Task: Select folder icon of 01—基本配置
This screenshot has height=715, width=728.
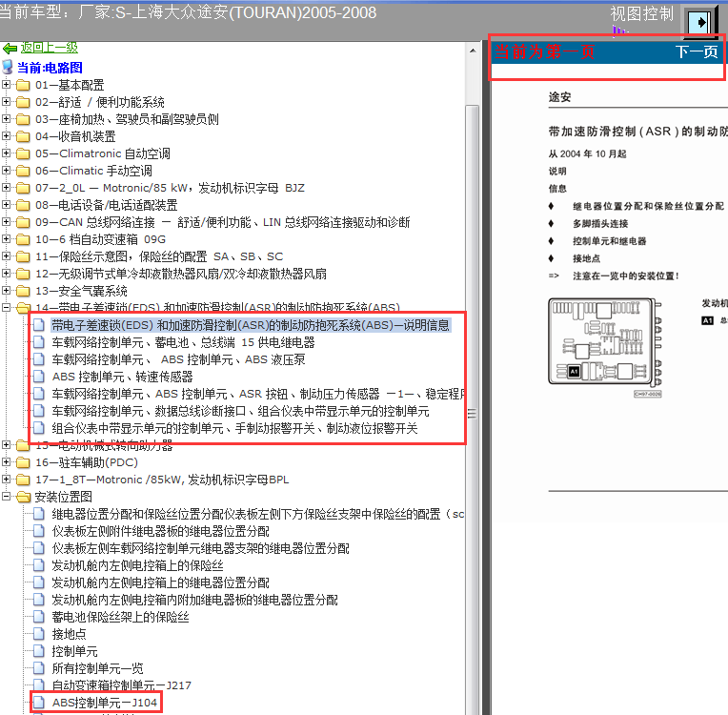Action: tap(23, 85)
